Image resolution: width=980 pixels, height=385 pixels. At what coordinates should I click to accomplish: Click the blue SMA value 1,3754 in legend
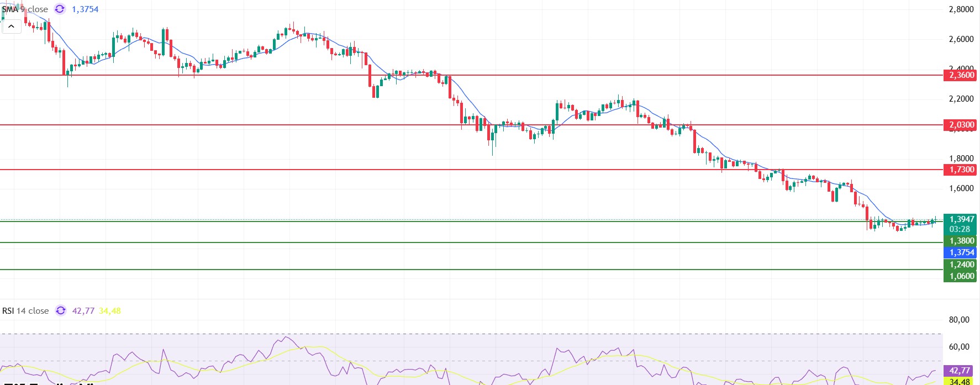point(85,9)
